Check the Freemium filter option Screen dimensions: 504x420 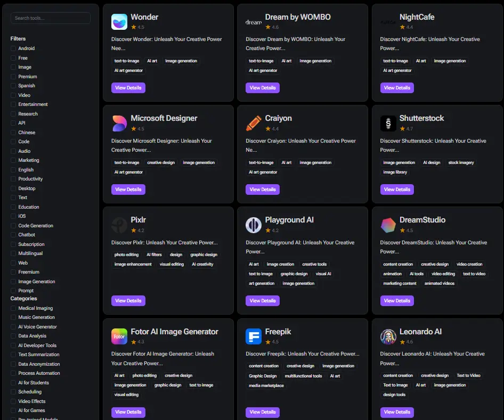[13, 272]
